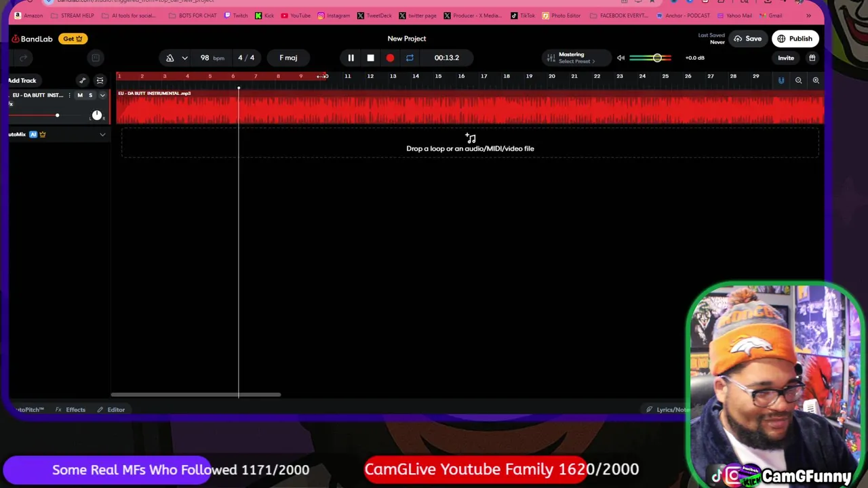Image resolution: width=868 pixels, height=488 pixels.
Task: Open the Editor tab
Action: tap(111, 409)
